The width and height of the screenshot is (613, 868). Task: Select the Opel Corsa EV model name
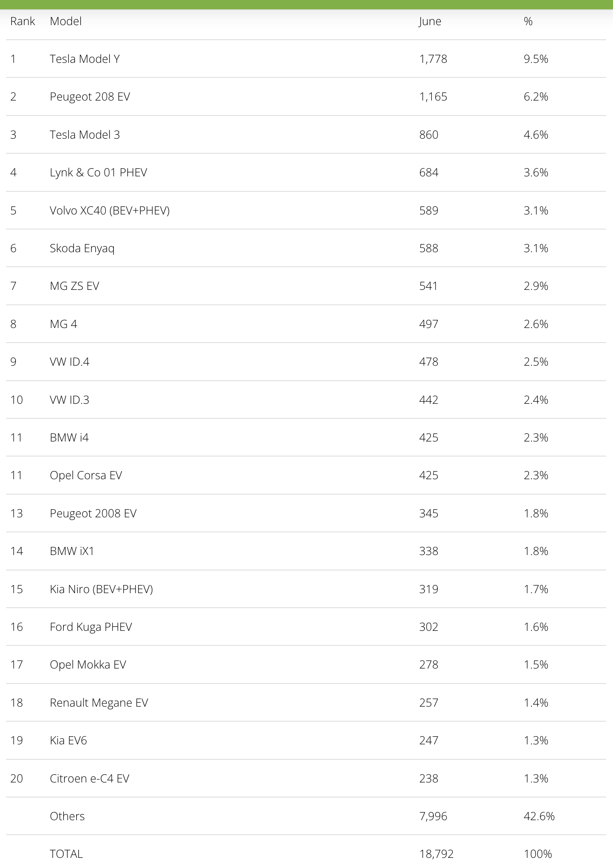[x=86, y=475]
